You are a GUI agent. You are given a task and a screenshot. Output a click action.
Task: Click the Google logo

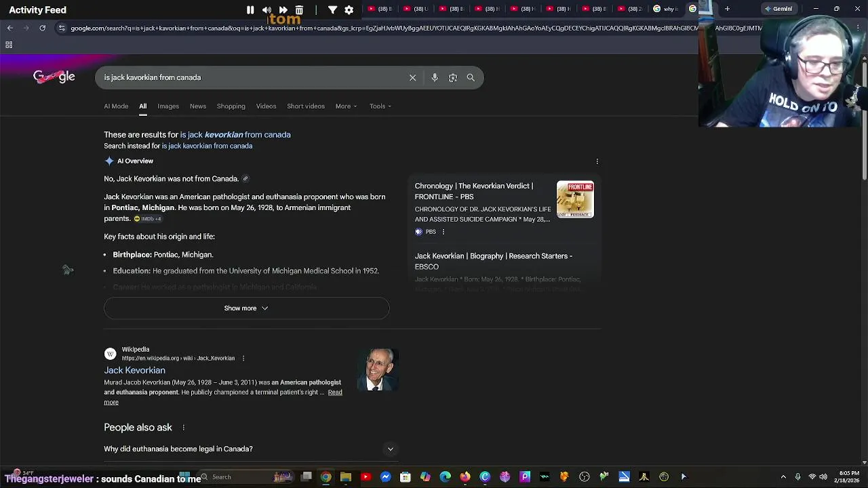pyautogui.click(x=54, y=77)
